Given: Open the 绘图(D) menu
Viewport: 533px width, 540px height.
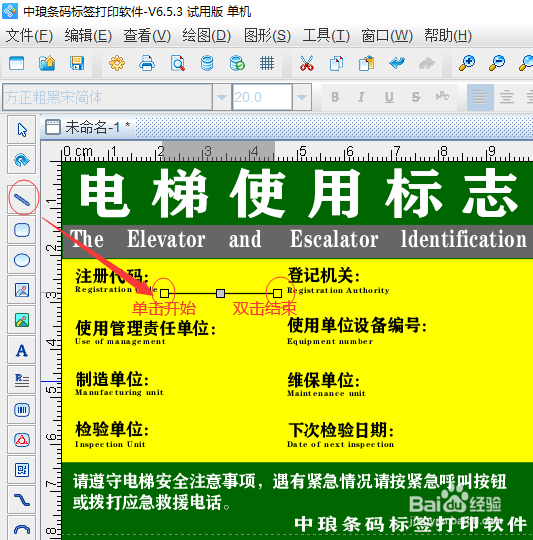Looking at the screenshot, I should (207, 35).
